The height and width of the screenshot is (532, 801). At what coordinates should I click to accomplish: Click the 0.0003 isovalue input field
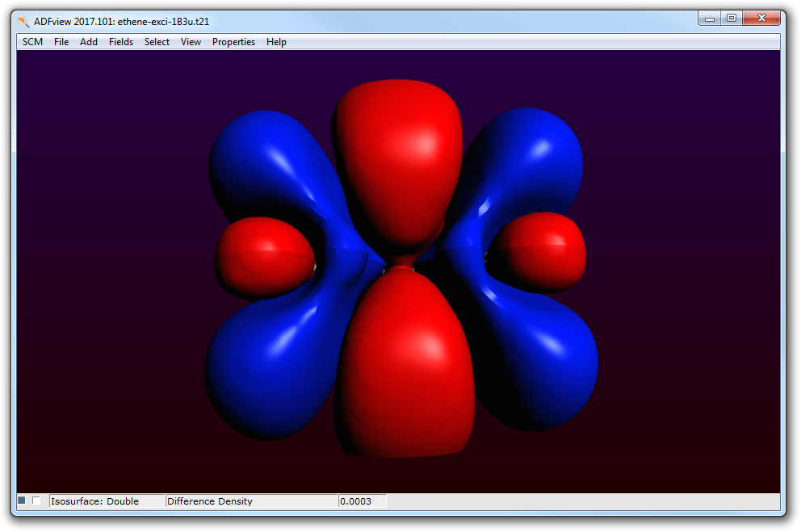pos(363,501)
